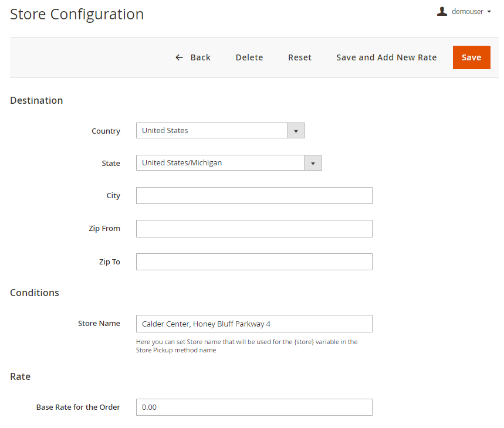
Task: Click the State field's dropdown arrow
Action: tap(313, 163)
